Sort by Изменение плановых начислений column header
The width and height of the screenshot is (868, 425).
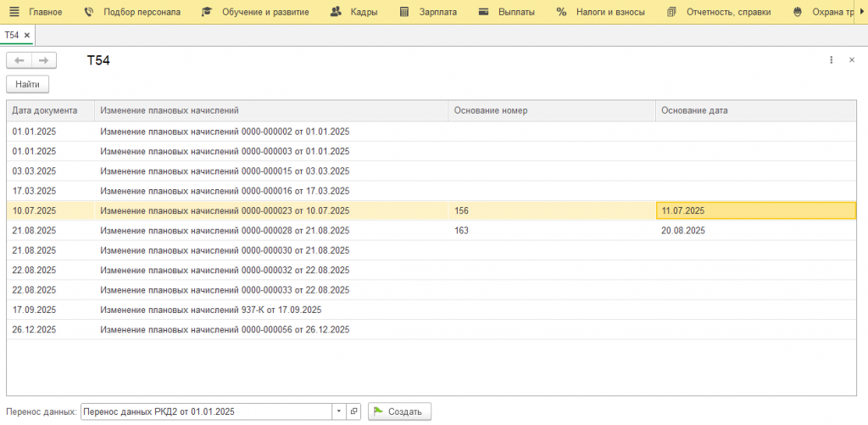(271, 111)
